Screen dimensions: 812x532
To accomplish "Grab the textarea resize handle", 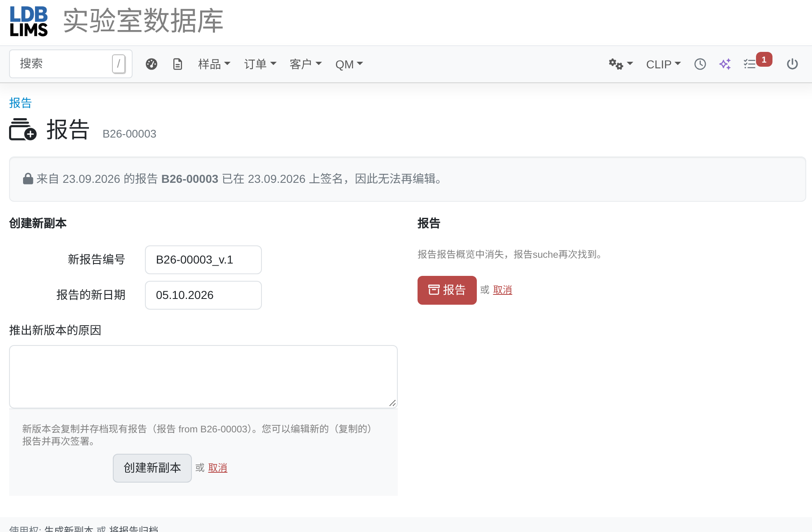I will tap(393, 404).
